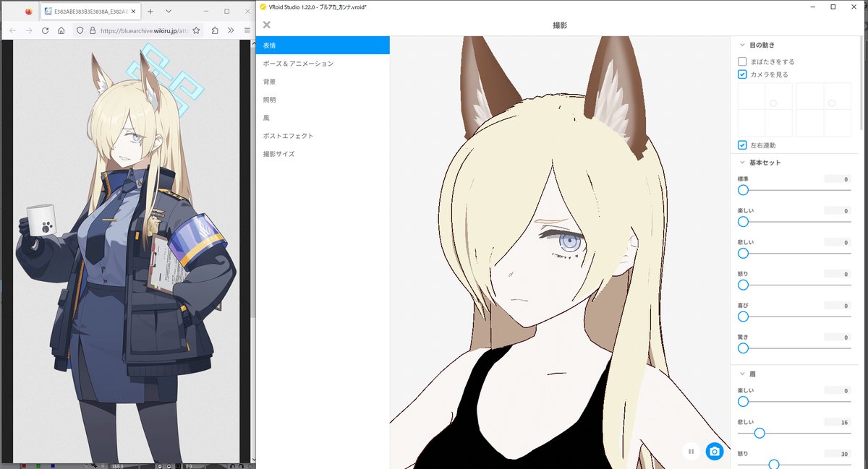868x469 pixels.
Task: Click the Firefox forward arrow
Action: (x=28, y=31)
